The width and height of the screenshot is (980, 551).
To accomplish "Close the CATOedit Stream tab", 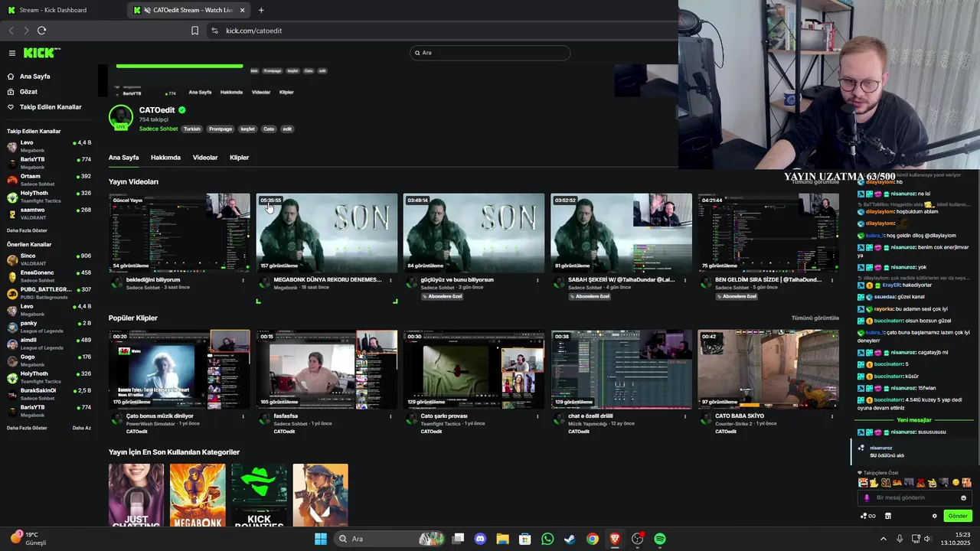I will click(x=243, y=10).
